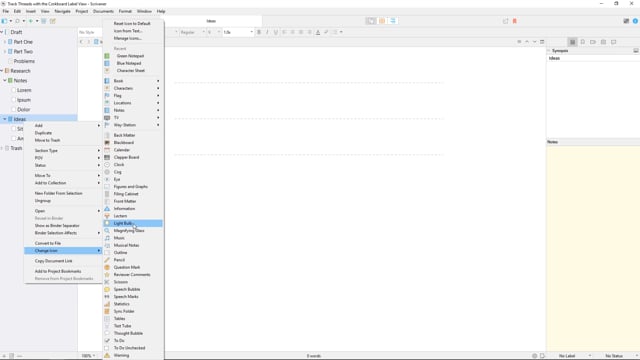Expand the Part One folder
Viewport: 640px width, 360px height.
5,42
